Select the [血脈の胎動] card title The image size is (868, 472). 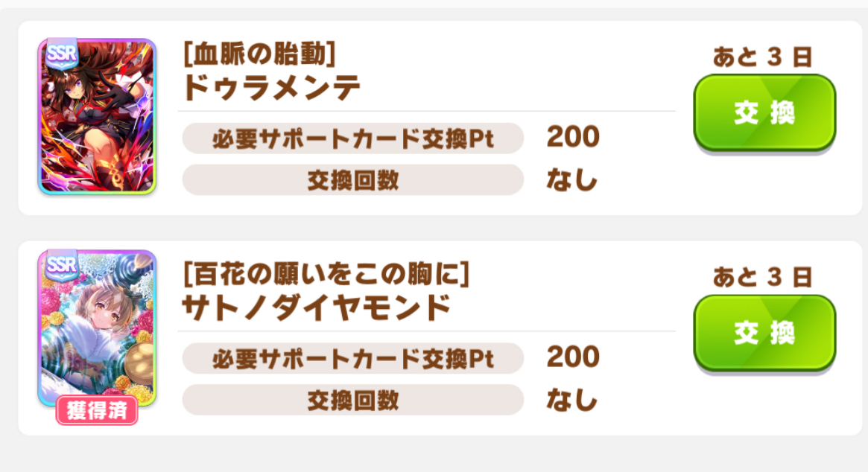(259, 55)
